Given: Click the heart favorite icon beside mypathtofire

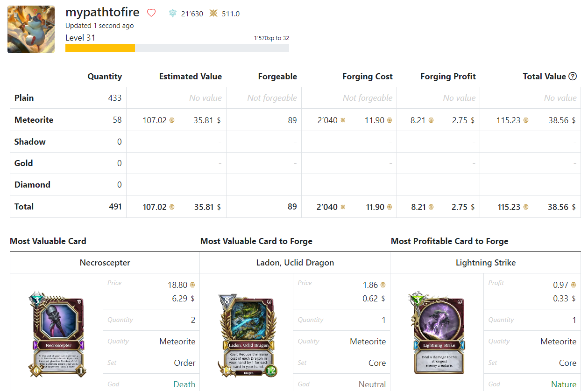Looking at the screenshot, I should click(x=151, y=13).
